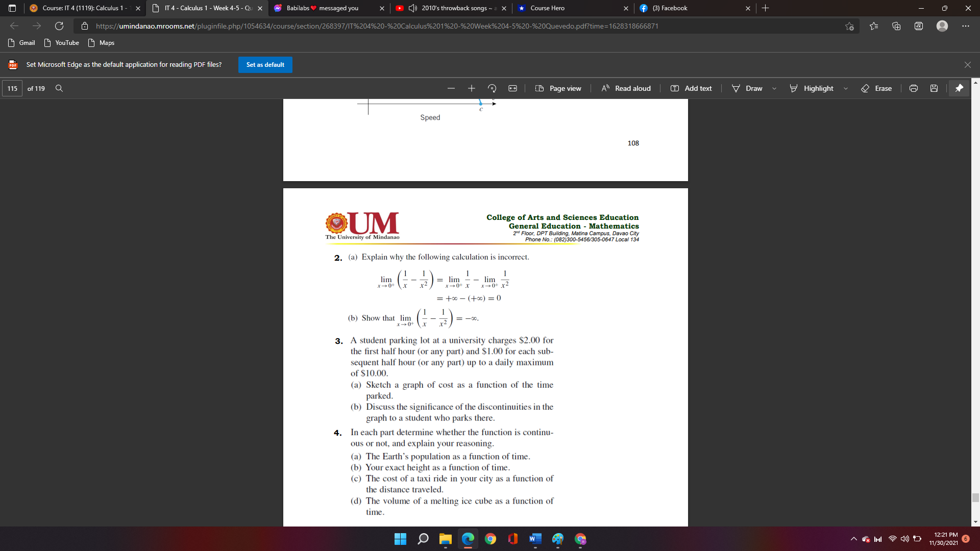The height and width of the screenshot is (551, 980).
Task: Select the Add text tool
Action: 691,88
